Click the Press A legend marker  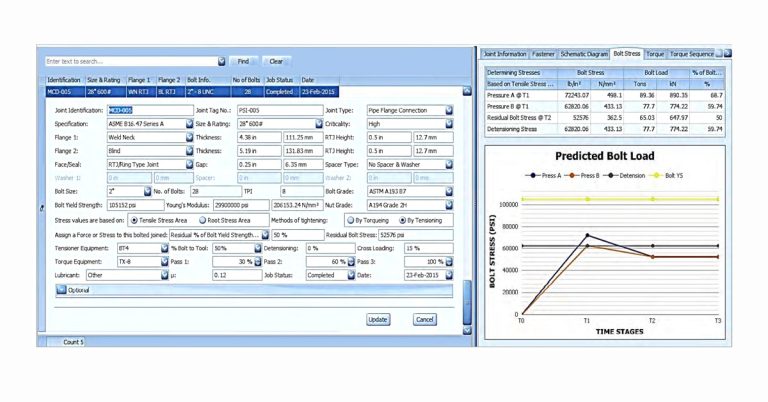pos(532,175)
